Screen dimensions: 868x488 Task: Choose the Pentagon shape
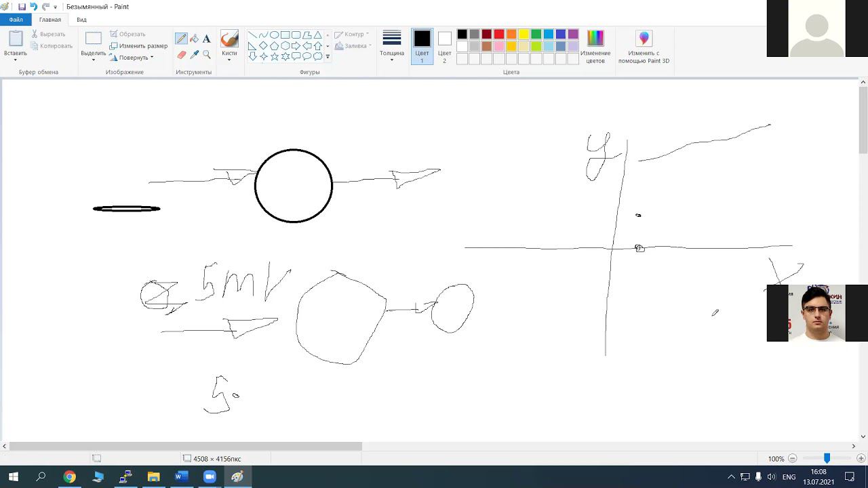point(274,46)
